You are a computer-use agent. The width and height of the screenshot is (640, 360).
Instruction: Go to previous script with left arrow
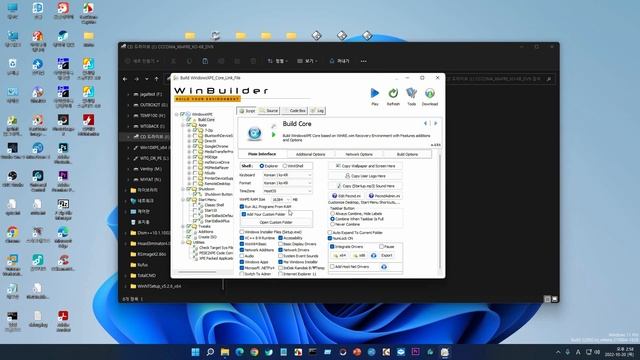point(425,123)
